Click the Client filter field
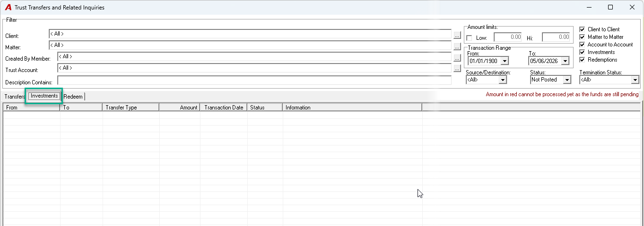 tap(250, 34)
